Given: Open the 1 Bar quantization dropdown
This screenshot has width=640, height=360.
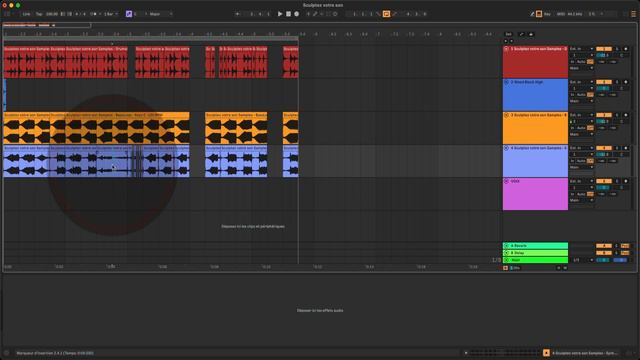Looking at the screenshot, I should pyautogui.click(x=110, y=14).
